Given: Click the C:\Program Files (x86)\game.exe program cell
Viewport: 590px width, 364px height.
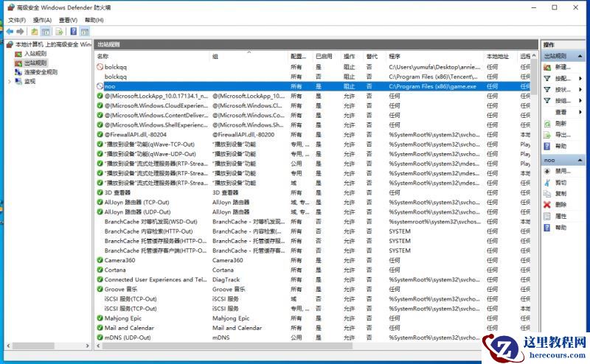Looking at the screenshot, I should 432,86.
